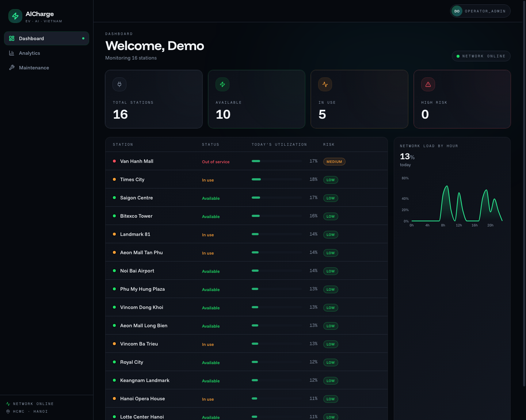Image resolution: width=526 pixels, height=420 pixels.
Task: Open the OPERATOR_ADMIN account menu
Action: click(x=480, y=11)
